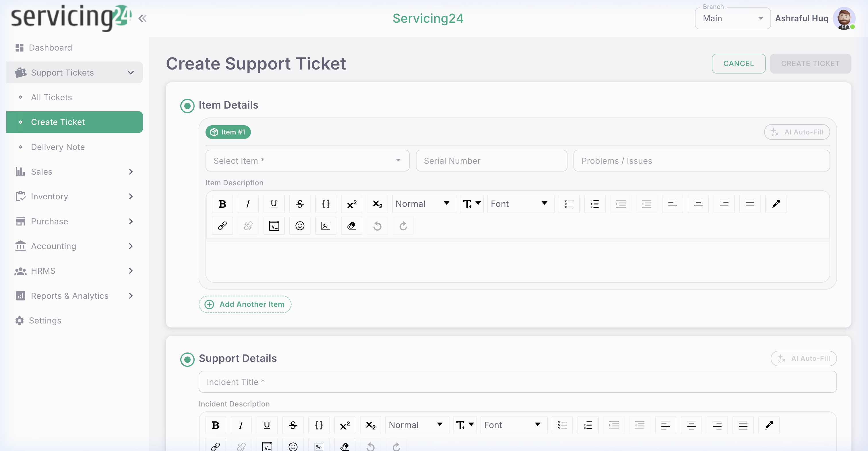The height and width of the screenshot is (451, 868).
Task: Open Delivery Note page
Action: [x=74, y=147]
